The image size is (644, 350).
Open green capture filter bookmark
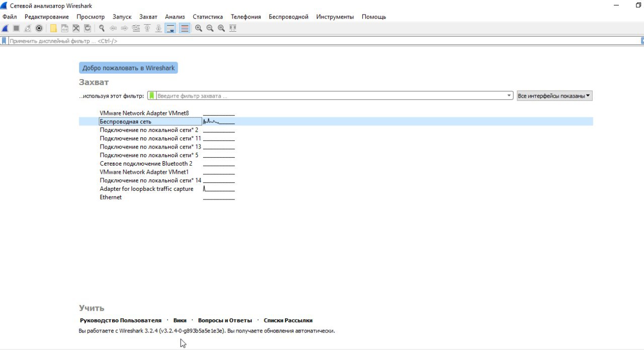pyautogui.click(x=152, y=96)
